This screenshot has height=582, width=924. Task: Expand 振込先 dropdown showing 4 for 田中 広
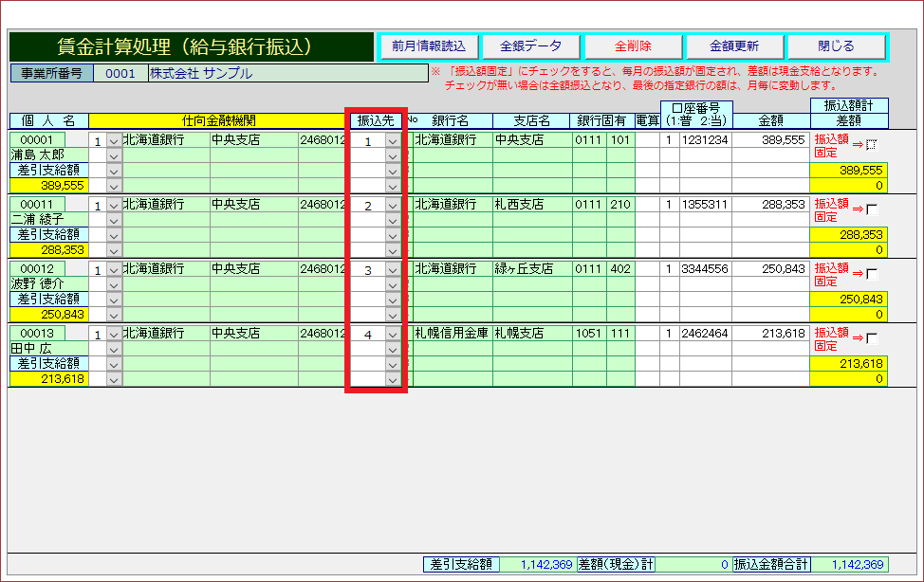pos(393,335)
